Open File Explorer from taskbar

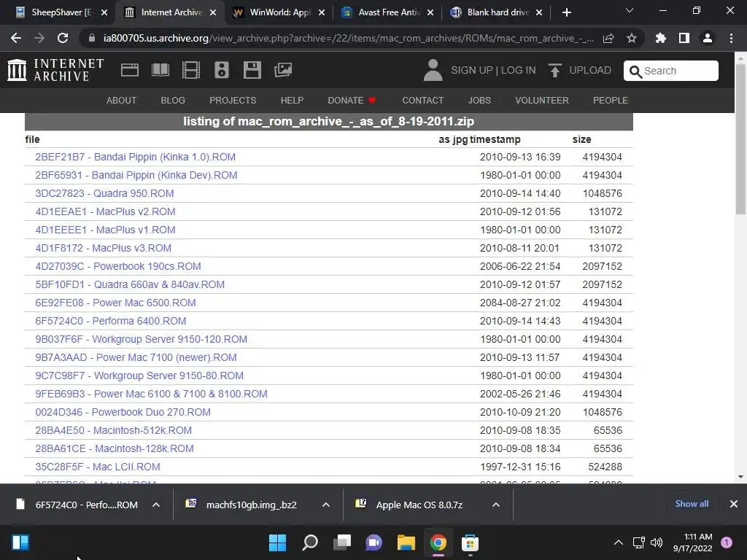[x=406, y=542]
